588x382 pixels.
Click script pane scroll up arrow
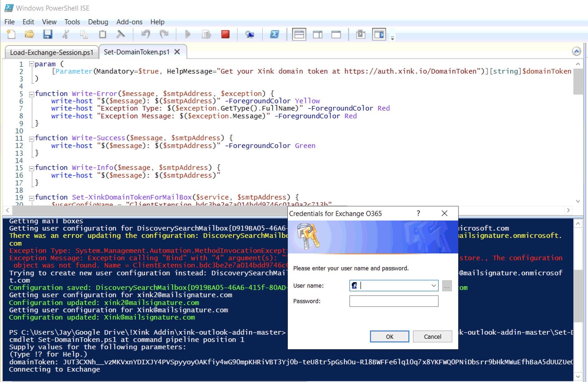tap(578, 64)
